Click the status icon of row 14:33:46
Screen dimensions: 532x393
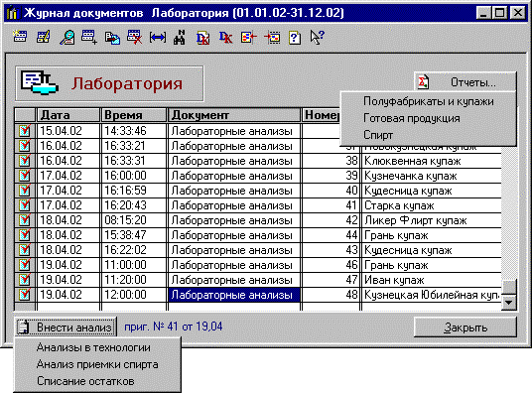25,131
